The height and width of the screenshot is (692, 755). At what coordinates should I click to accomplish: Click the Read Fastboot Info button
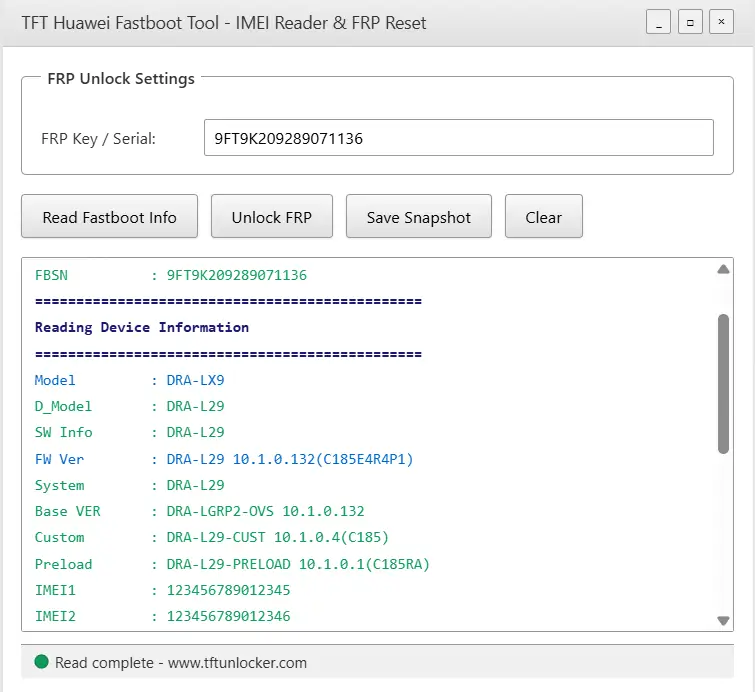tap(109, 216)
